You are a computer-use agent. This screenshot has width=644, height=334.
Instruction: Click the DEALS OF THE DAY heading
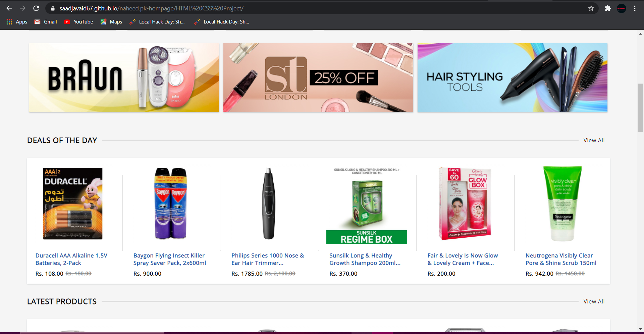62,140
